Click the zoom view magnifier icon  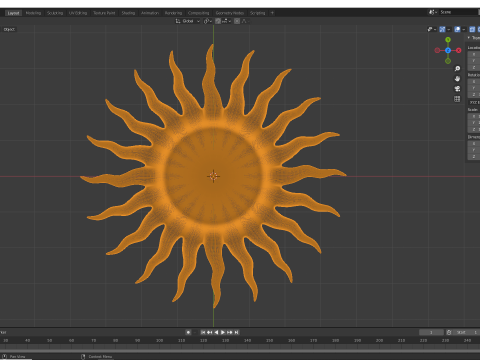coord(457,68)
